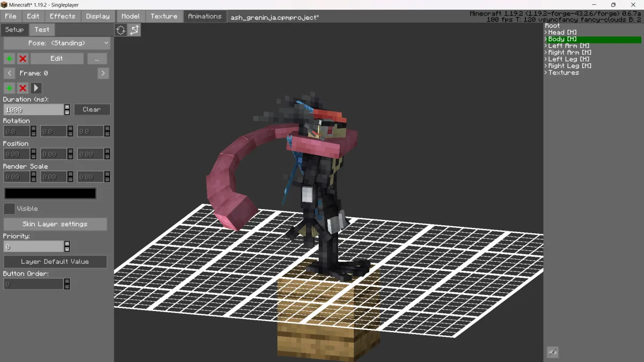
Task: Expand the Head [H] tree node arrow
Action: 546,33
